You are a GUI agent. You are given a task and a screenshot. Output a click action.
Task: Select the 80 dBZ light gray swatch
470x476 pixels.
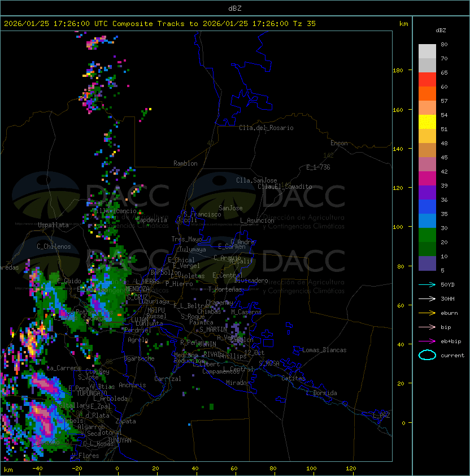point(427,51)
